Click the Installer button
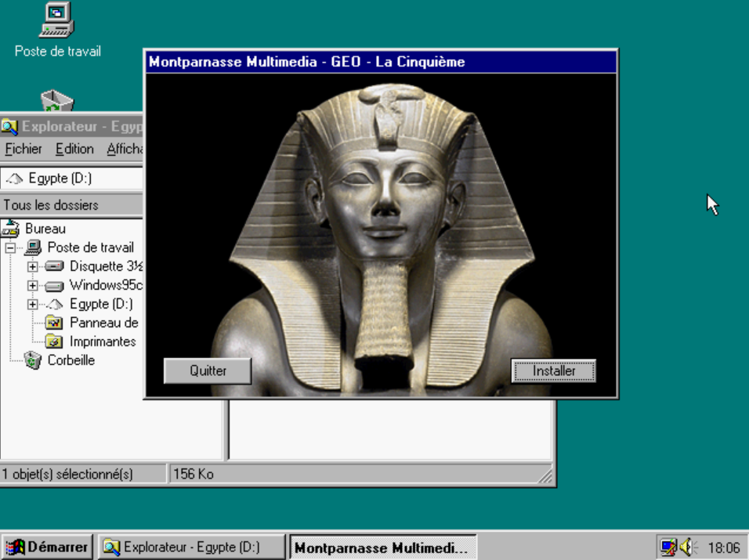This screenshot has width=749, height=560. [553, 371]
